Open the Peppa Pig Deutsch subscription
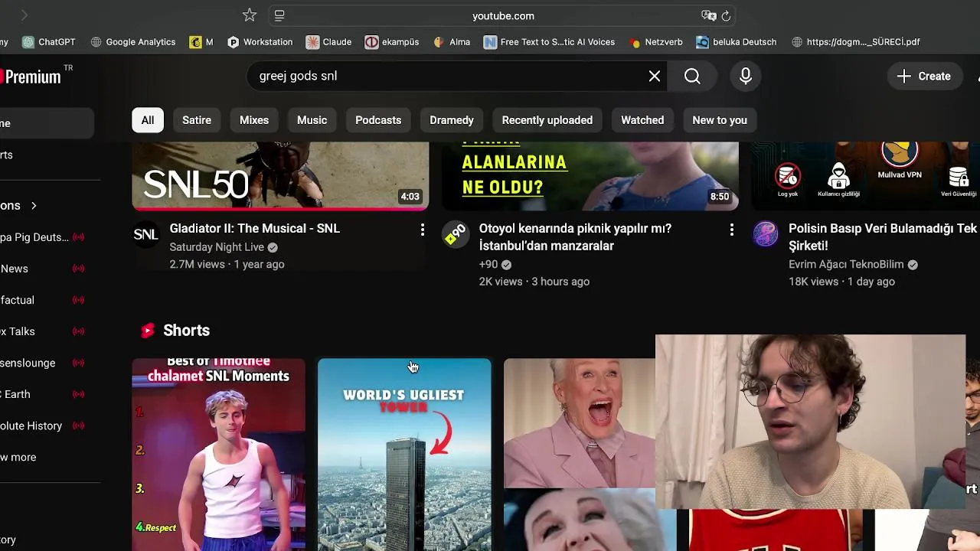The image size is (980, 551). tap(43, 237)
